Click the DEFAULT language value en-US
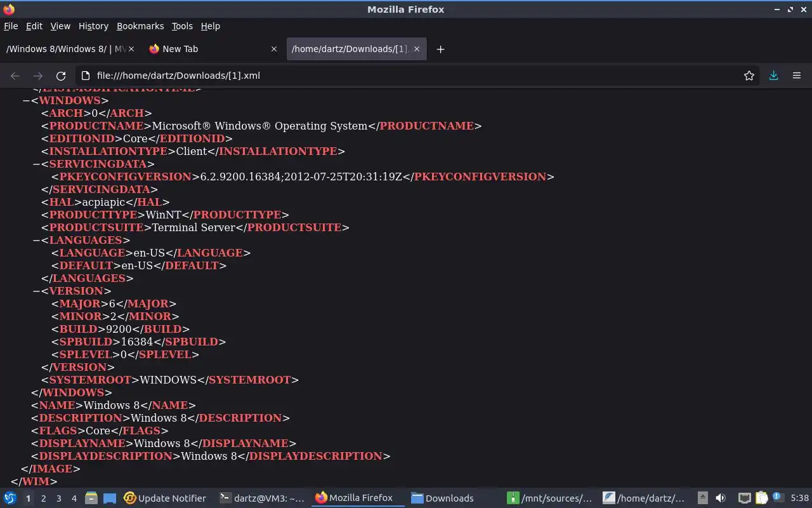 [x=137, y=265]
